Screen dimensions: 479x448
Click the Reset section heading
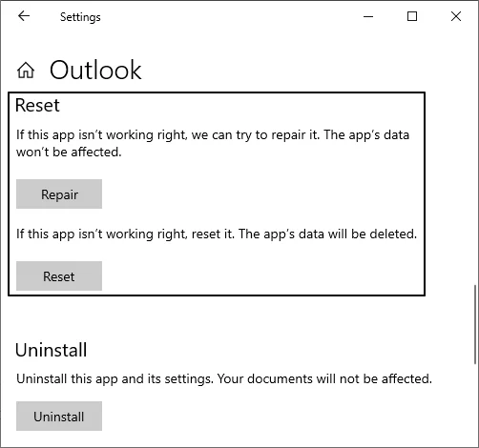pyautogui.click(x=37, y=105)
